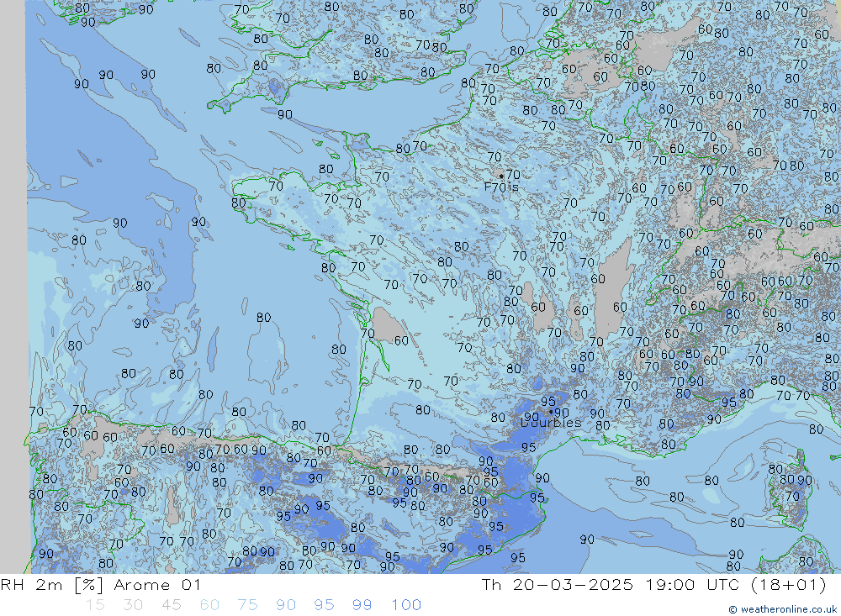841x616 pixels.
Task: Click the Lourdes city label in southern France
Action: [x=551, y=423]
